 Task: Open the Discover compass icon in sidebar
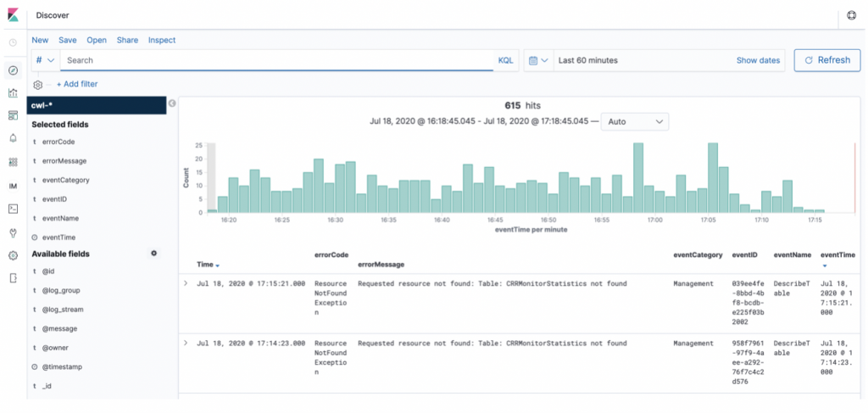(13, 70)
